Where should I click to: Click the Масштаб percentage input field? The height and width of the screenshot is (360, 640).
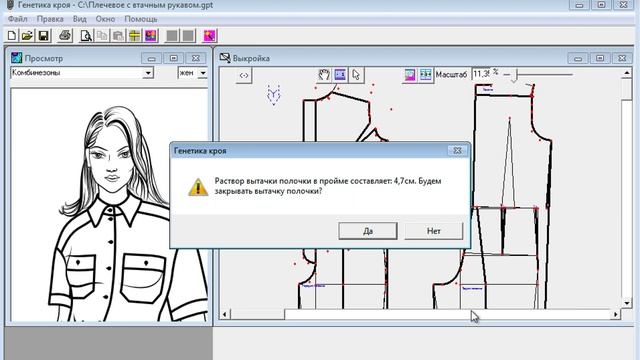pyautogui.click(x=481, y=75)
